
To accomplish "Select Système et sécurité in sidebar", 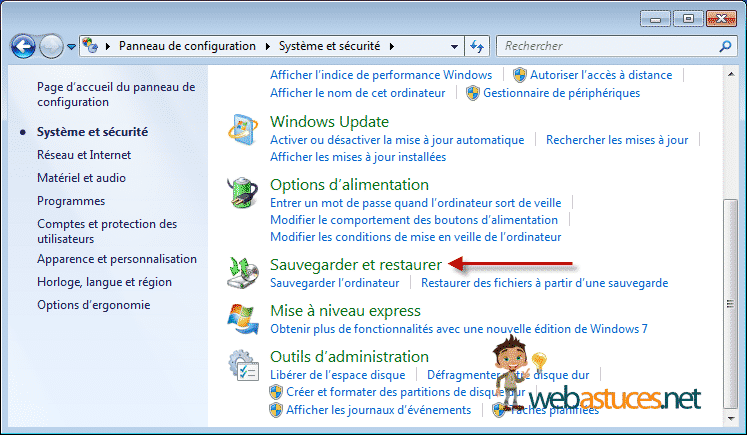I will tap(92, 132).
